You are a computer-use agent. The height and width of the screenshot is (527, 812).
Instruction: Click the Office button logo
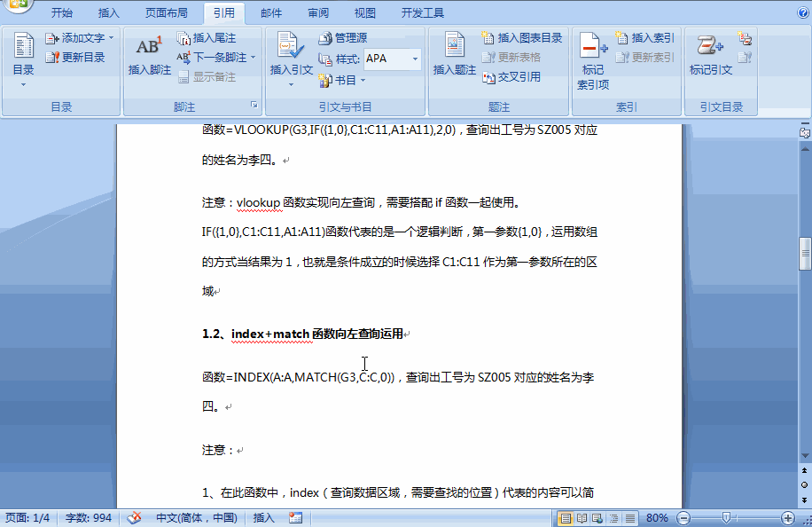[17, 5]
